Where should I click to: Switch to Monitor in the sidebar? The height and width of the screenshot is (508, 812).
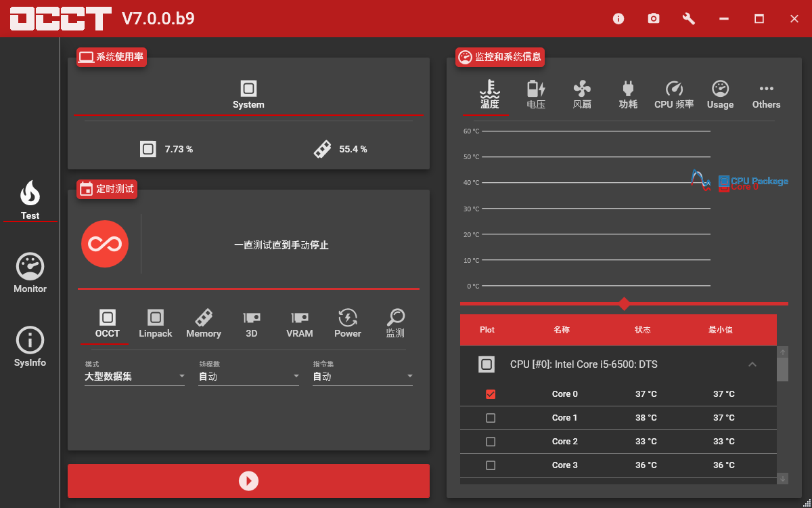(x=30, y=274)
